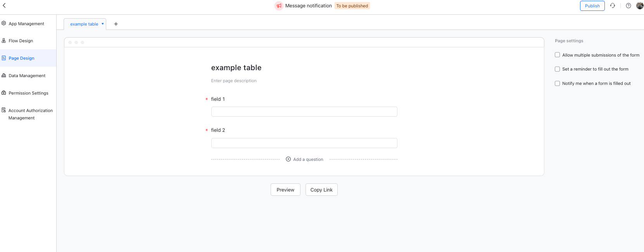Click Copy Link below the form
This screenshot has height=252, width=644.
point(321,190)
